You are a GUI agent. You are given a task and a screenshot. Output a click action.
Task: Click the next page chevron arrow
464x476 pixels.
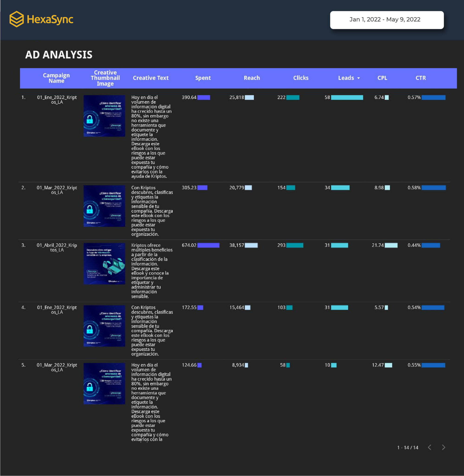pos(444,448)
